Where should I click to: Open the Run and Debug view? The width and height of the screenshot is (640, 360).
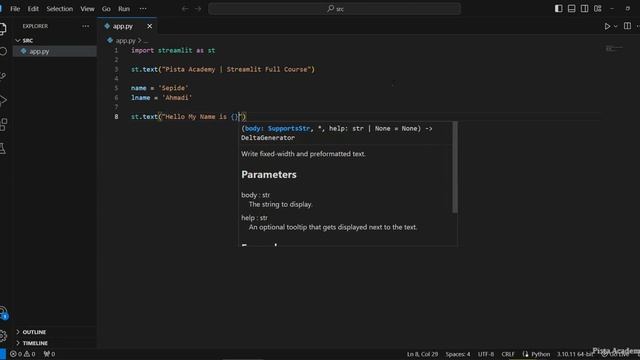point(3,100)
